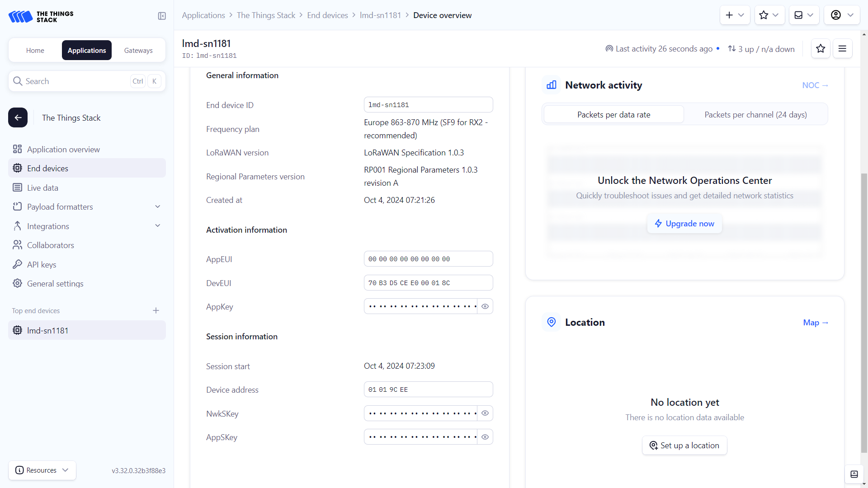Viewport: 868px width, 488px height.
Task: Click the hamburger menu icon top right
Action: click(x=843, y=48)
